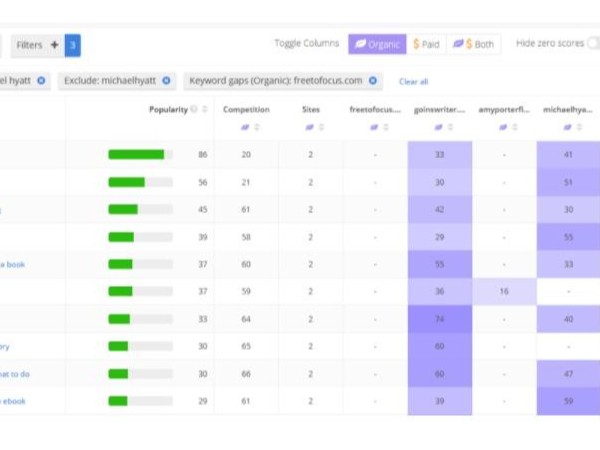Click the Clear all filters link
Image resolution: width=600 pixels, height=450 pixels.
coord(413,81)
